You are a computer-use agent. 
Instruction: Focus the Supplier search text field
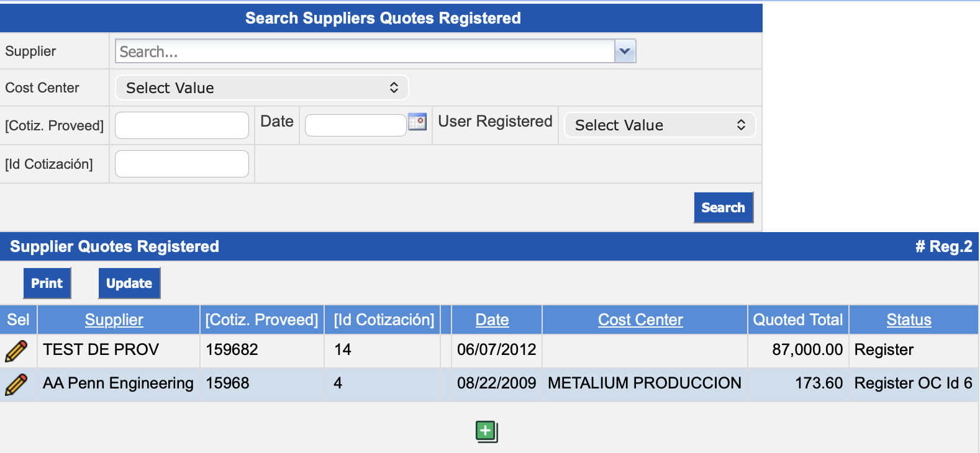pos(365,52)
